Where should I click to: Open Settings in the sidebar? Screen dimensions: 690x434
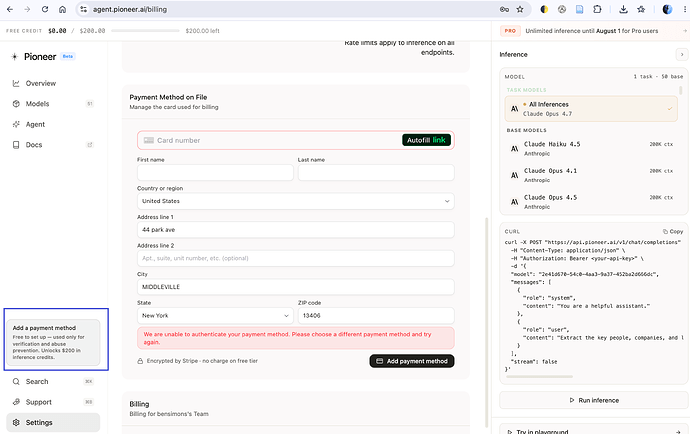(x=53, y=423)
